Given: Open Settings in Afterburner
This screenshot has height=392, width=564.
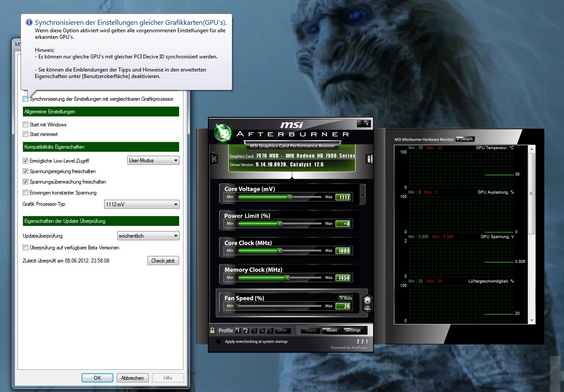Looking at the screenshot, I should 353,330.
